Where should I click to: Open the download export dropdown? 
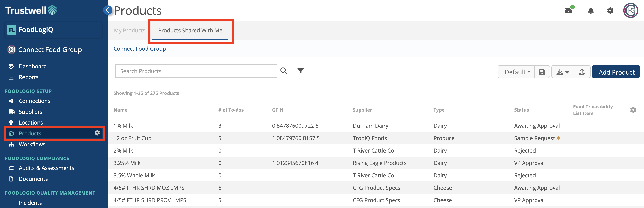(563, 72)
